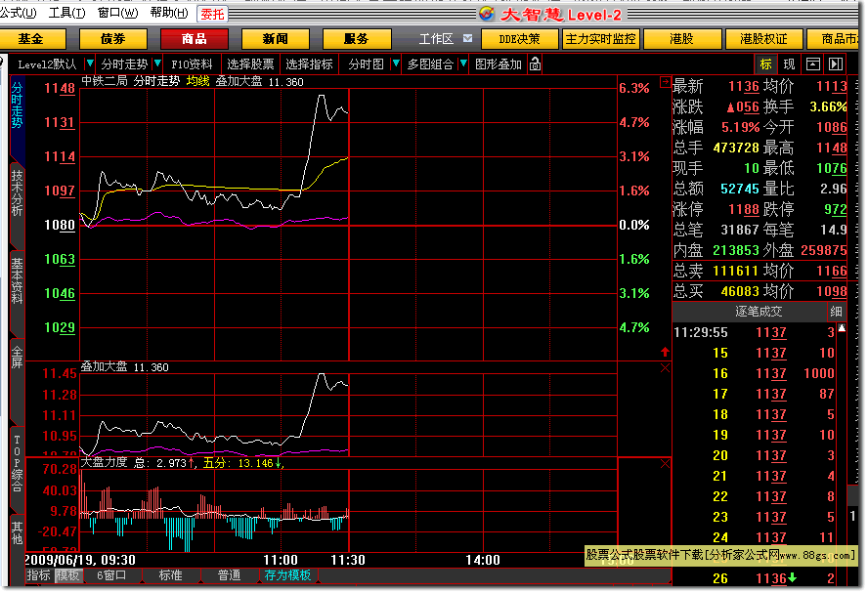Click the 委托 button in menu bar

pos(212,14)
